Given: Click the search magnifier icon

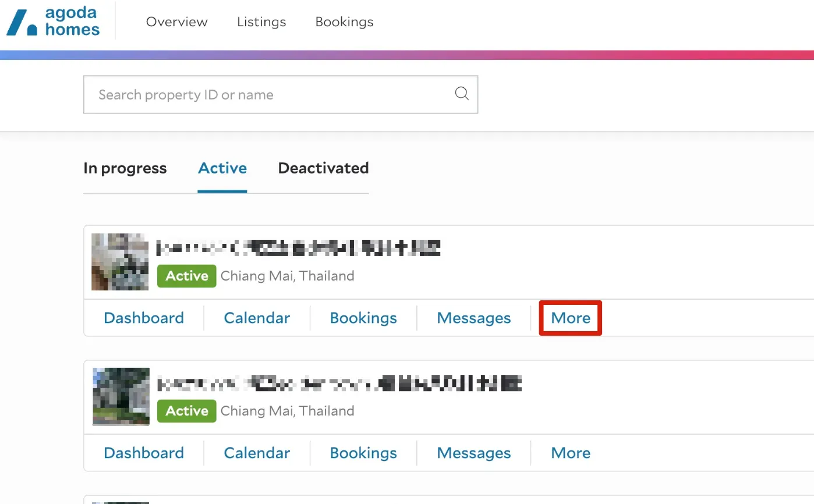Looking at the screenshot, I should (462, 94).
